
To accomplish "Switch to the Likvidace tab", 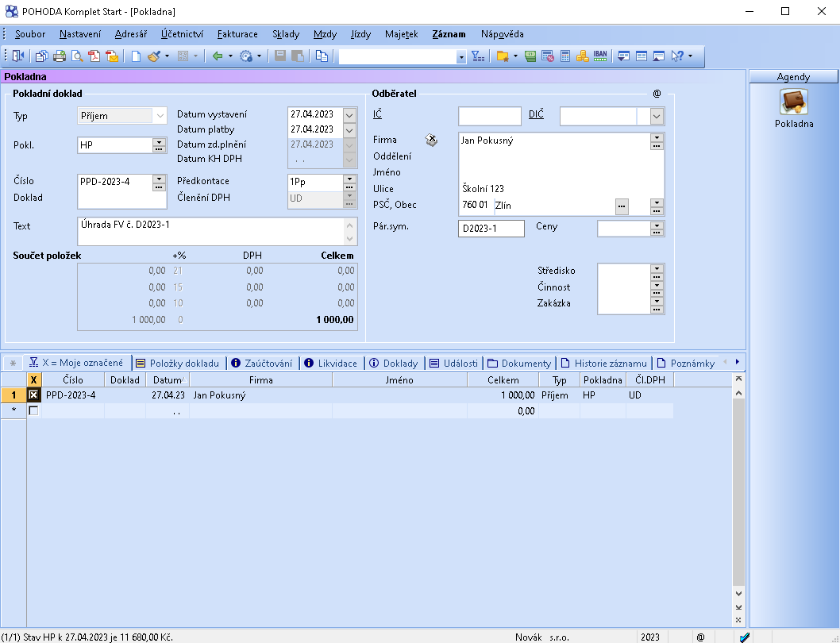I will (330, 364).
